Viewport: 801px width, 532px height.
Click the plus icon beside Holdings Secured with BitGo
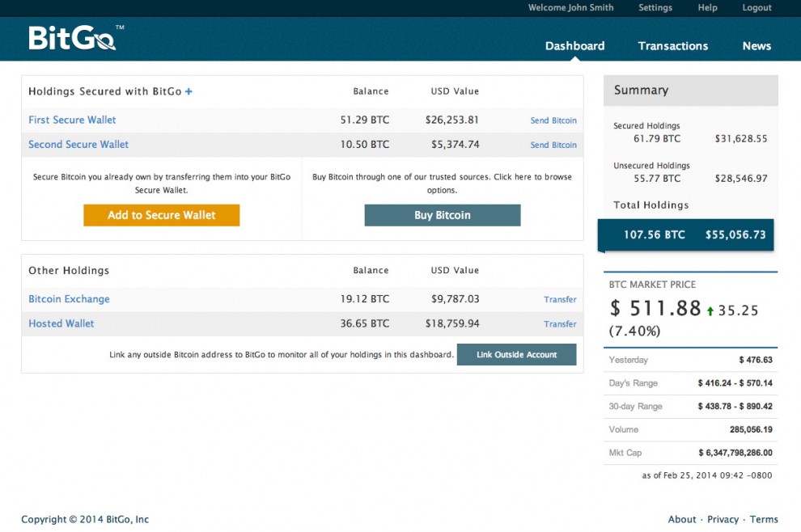pos(189,91)
